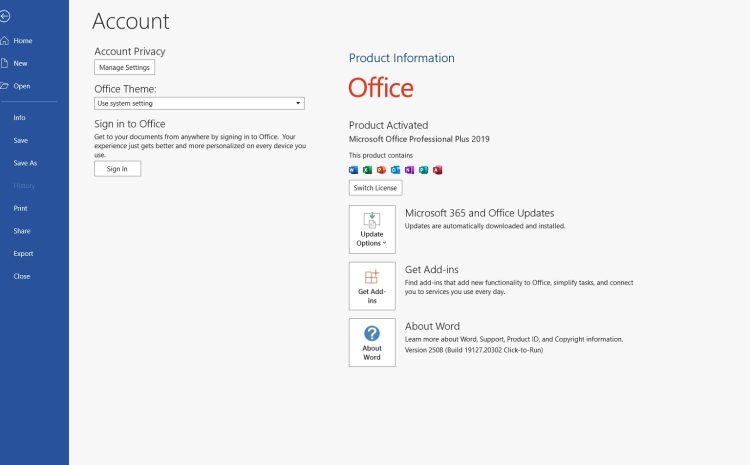Click the red Office logo
The width and height of the screenshot is (750, 465).
click(381, 88)
